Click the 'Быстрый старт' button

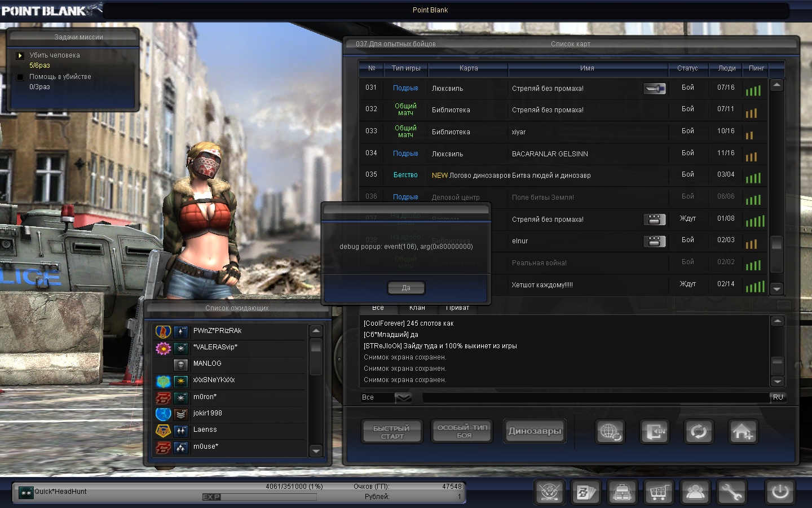[391, 432]
